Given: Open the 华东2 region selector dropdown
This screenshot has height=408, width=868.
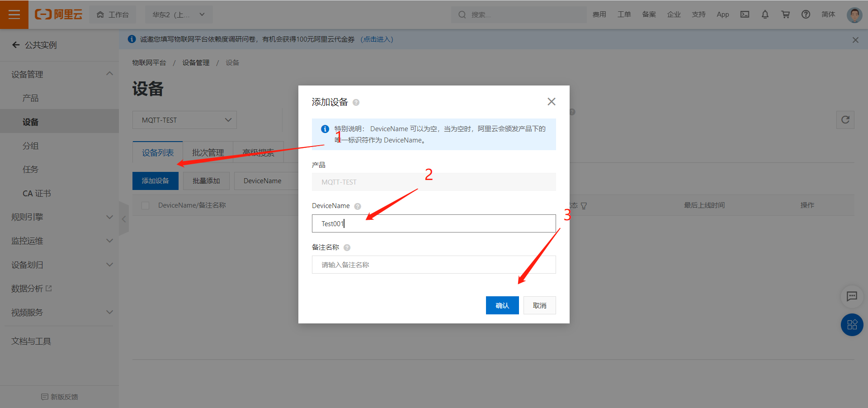Looking at the screenshot, I should click(179, 14).
